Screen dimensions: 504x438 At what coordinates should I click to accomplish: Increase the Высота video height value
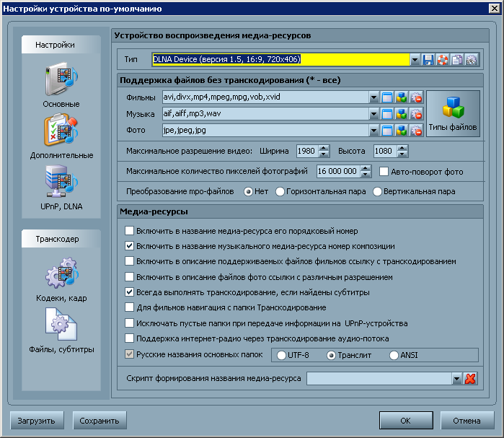(402, 148)
